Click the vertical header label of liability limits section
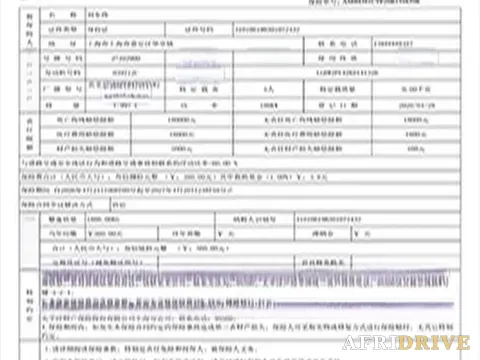 [30, 134]
